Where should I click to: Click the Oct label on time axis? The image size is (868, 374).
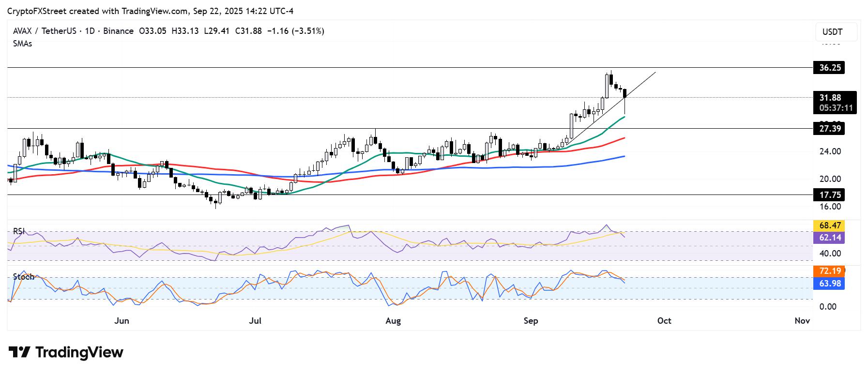(x=664, y=321)
